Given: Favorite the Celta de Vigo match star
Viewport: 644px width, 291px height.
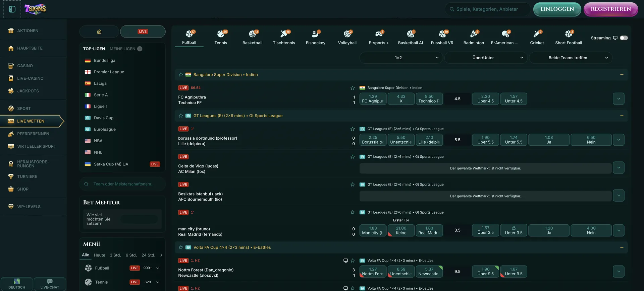Looking at the screenshot, I should click(353, 157).
